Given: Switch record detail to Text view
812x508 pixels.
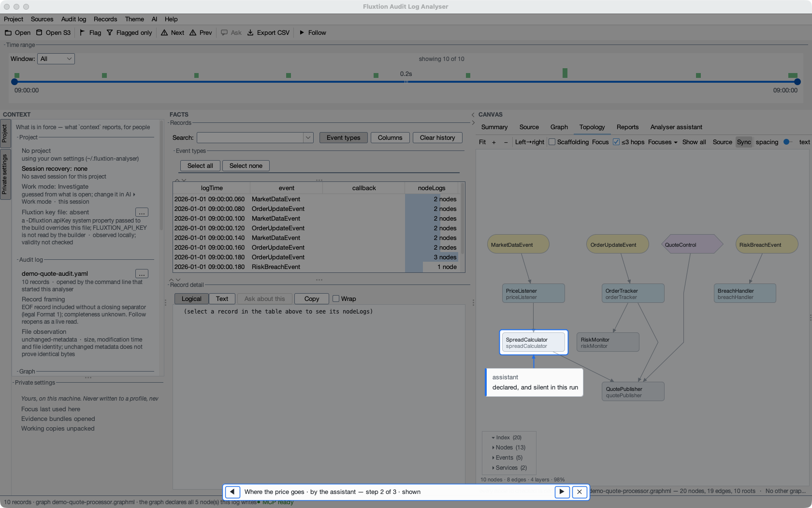Looking at the screenshot, I should [x=222, y=299].
